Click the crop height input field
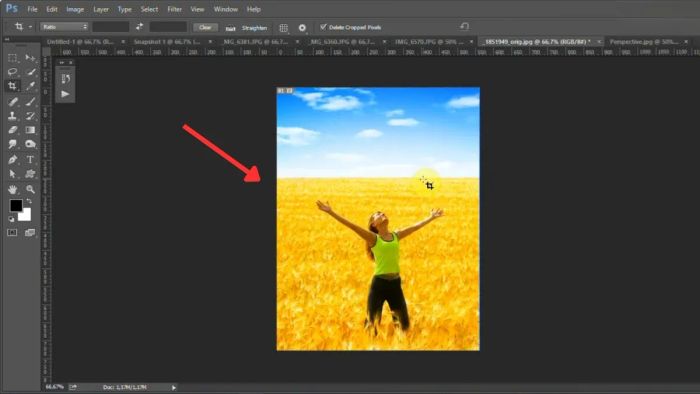This screenshot has height=394, width=700. [168, 27]
